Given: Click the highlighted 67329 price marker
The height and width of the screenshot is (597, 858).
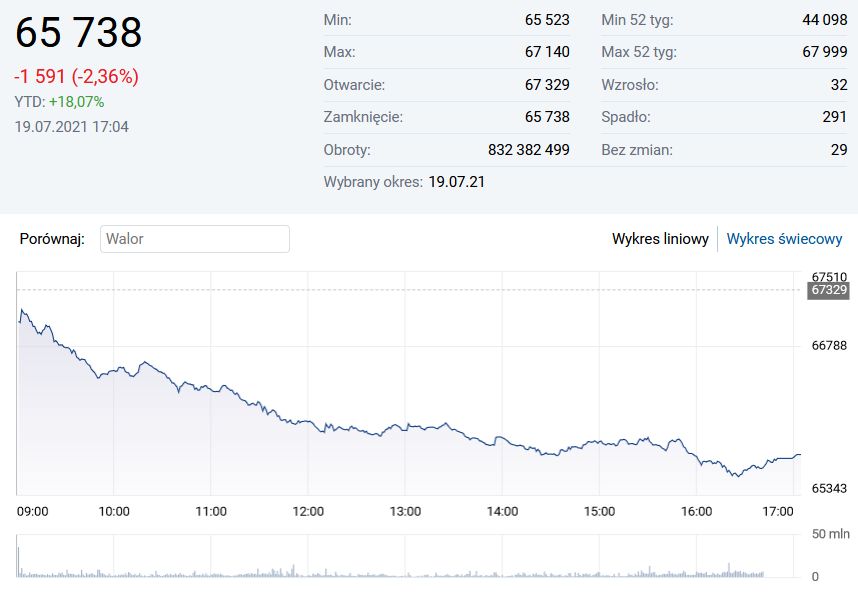Looking at the screenshot, I should click(828, 290).
